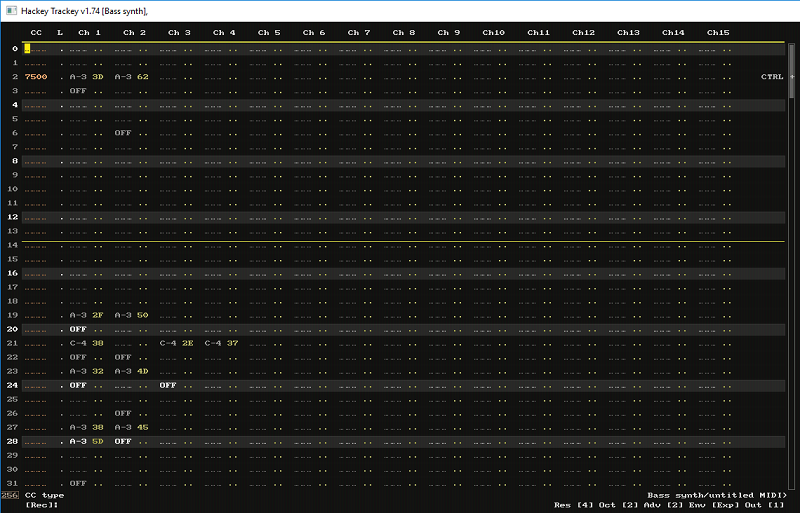Click the Ch15 column header

click(718, 32)
